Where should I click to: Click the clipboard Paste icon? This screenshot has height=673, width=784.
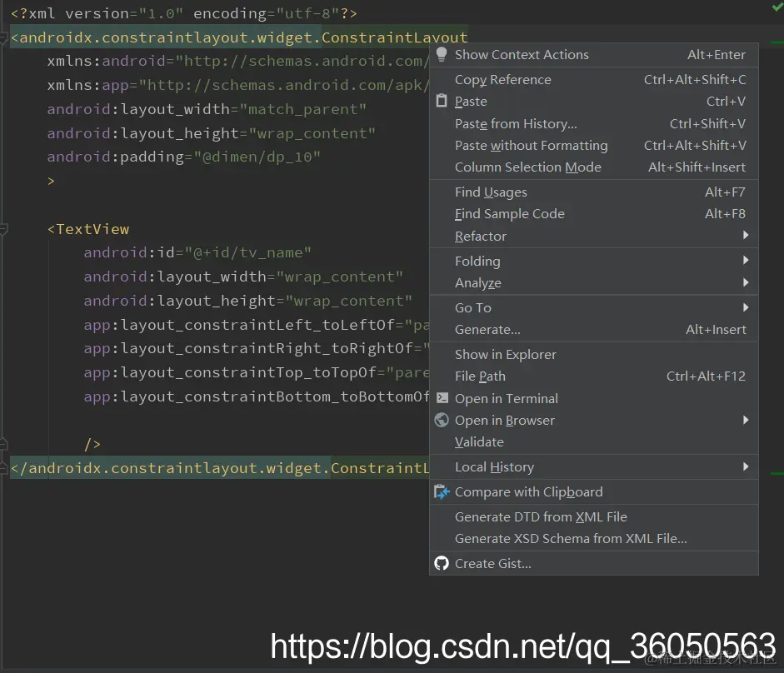(442, 101)
